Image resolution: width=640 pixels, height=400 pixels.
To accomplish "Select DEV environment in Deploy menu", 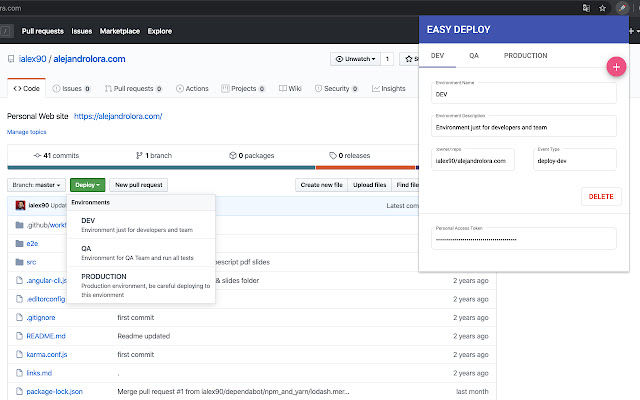I will click(x=141, y=225).
